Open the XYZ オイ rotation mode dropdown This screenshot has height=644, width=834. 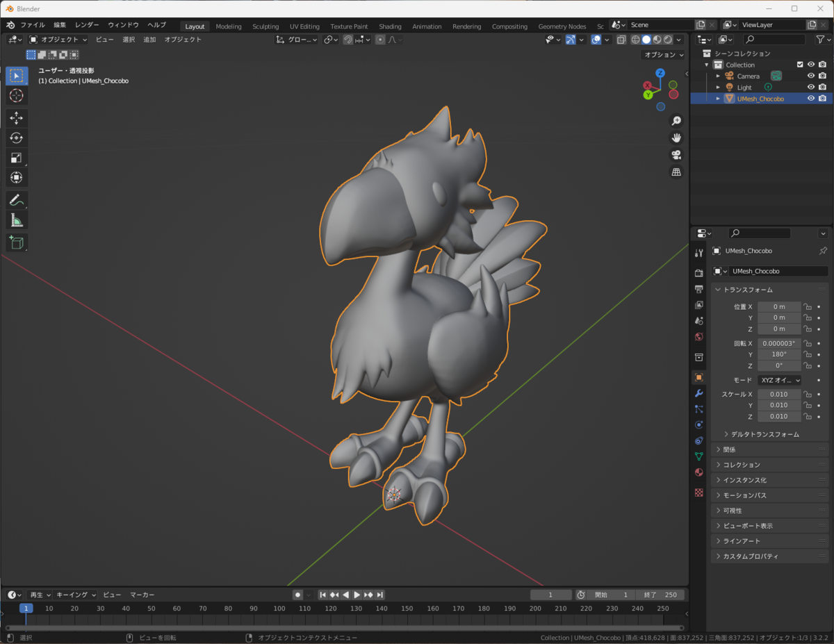[779, 380]
